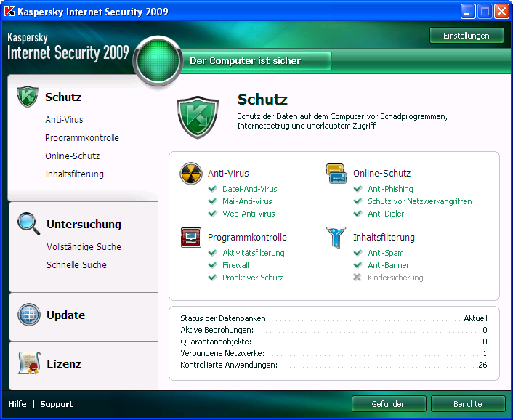Click the Online-Schutz group heading in main panel

(x=381, y=174)
